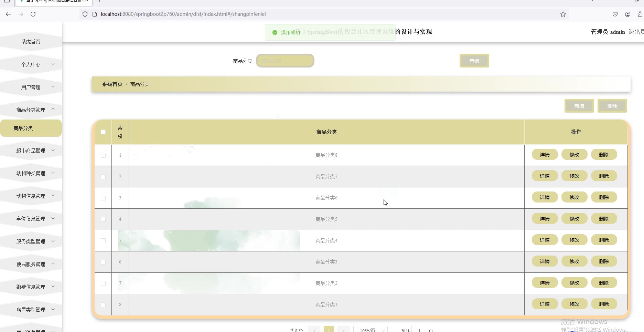Expand the 动物种类管理 sidebar menu
The width and height of the screenshot is (644, 332).
click(x=31, y=173)
